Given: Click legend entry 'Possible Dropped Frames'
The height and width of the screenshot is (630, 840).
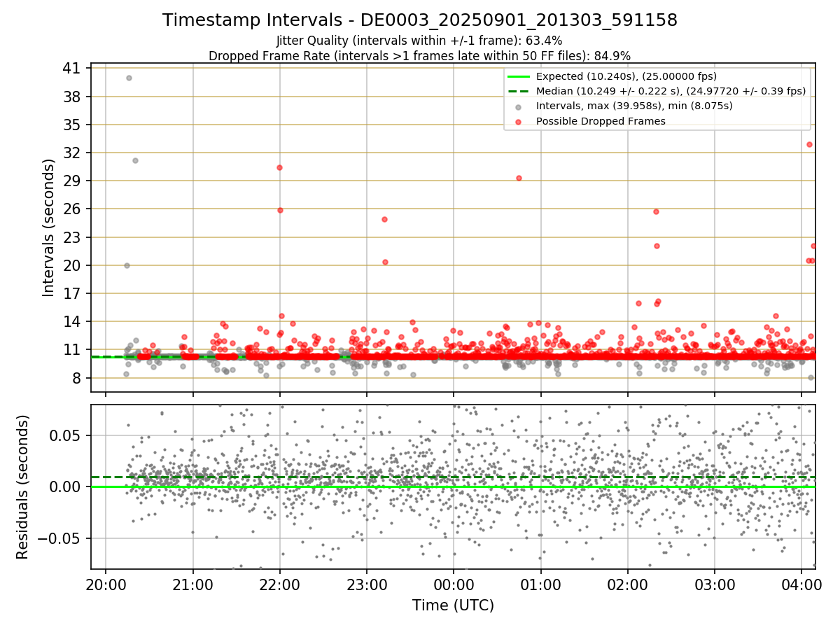Looking at the screenshot, I should [x=601, y=121].
